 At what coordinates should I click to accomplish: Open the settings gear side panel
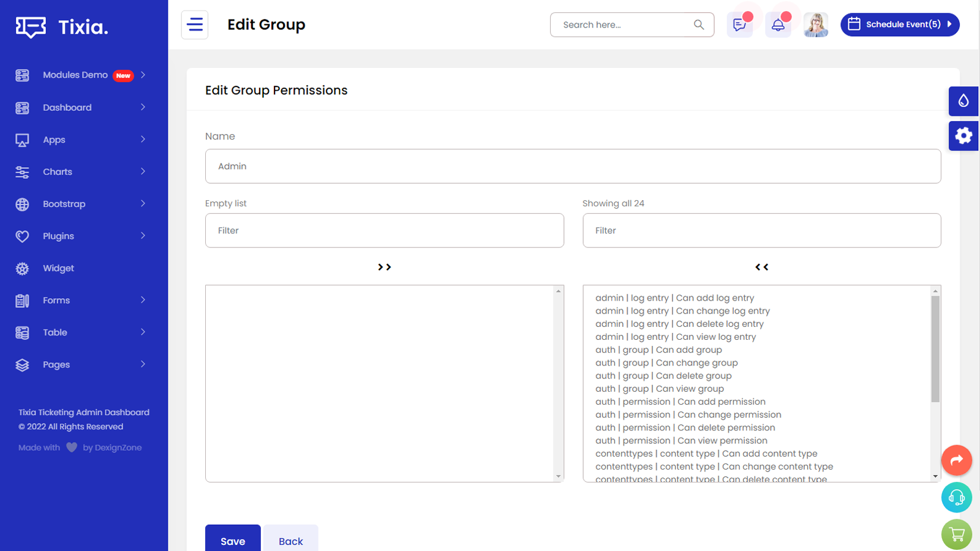[x=963, y=135]
